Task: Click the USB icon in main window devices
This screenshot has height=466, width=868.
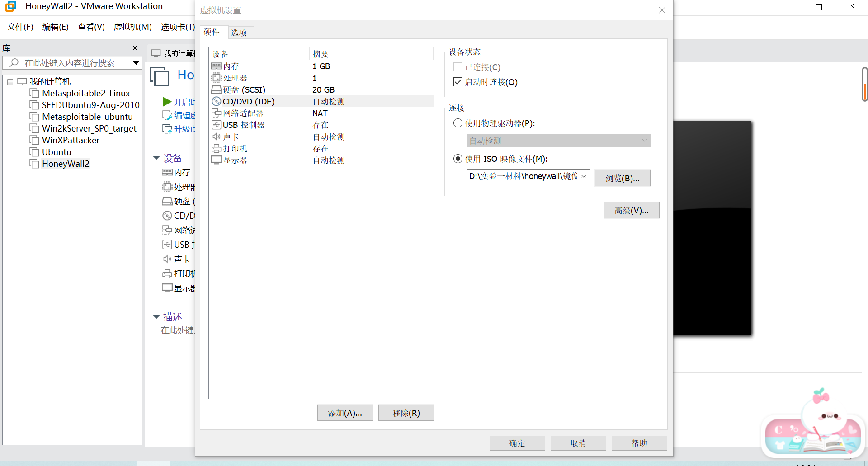Action: 167,245
